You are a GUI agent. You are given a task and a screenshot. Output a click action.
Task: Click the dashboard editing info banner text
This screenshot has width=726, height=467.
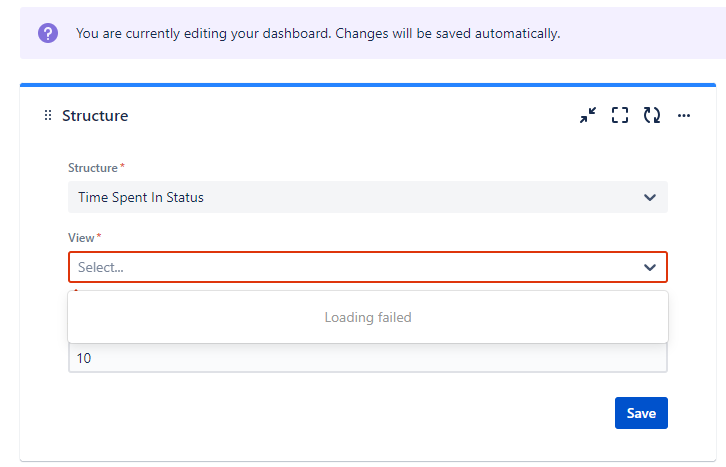click(x=318, y=33)
